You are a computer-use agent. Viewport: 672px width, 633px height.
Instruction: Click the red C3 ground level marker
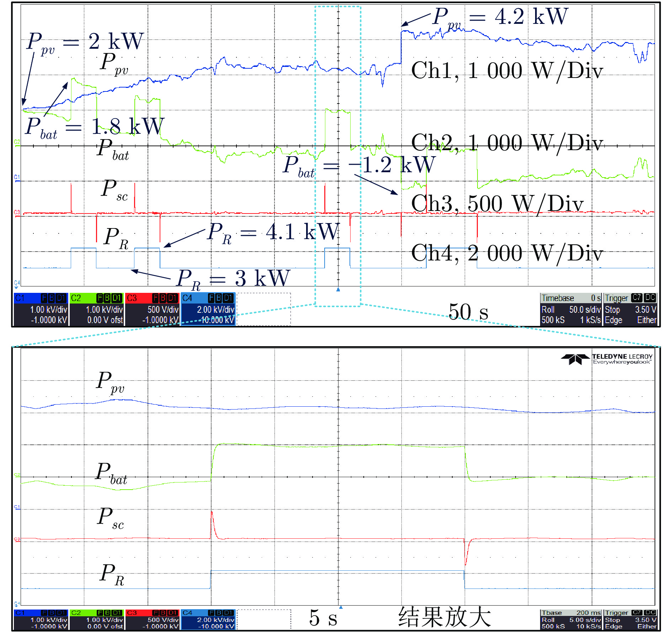click(17, 213)
